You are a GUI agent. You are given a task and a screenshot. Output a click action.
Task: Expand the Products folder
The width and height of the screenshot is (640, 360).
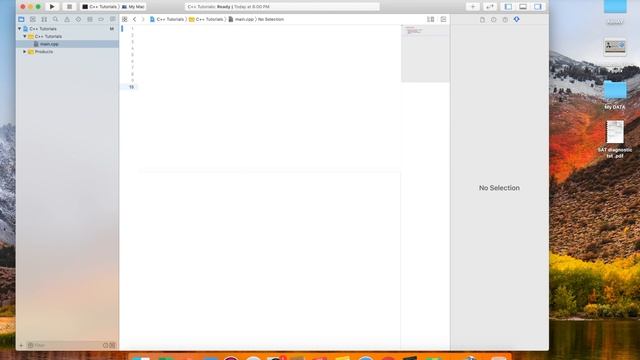[24, 52]
